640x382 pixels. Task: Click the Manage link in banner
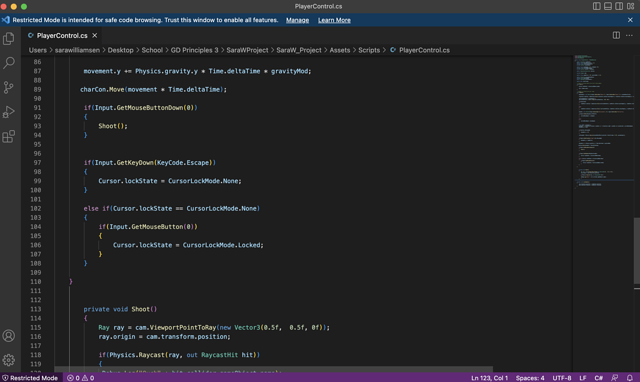[297, 20]
